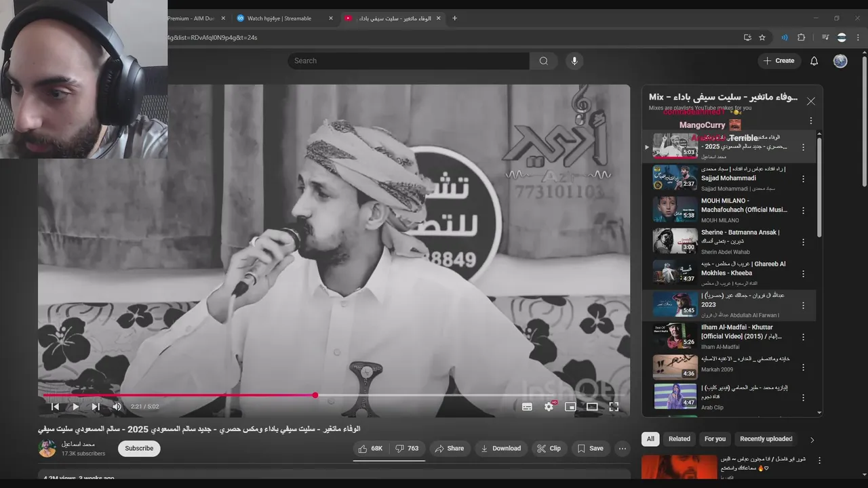Create a Clip of the video
The image size is (868, 488).
pos(549,449)
